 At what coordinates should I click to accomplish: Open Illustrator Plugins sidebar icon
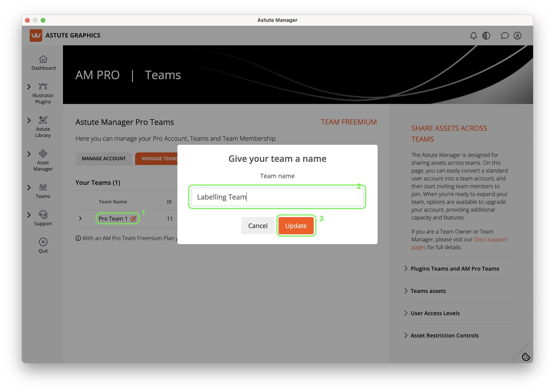click(x=43, y=86)
